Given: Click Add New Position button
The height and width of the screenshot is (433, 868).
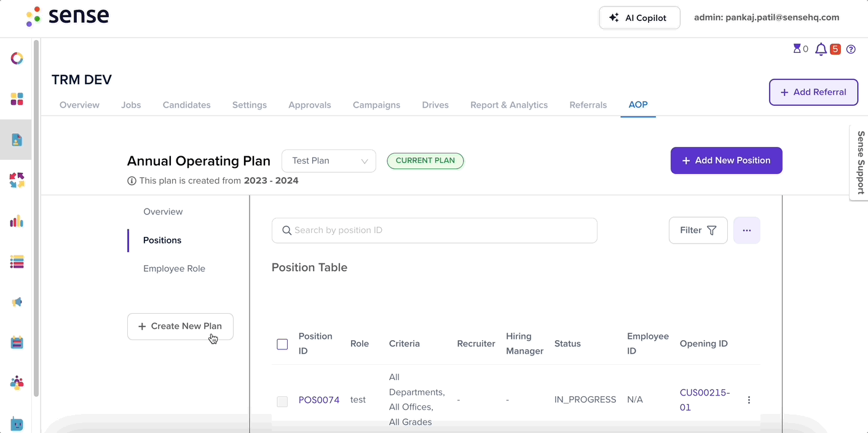Looking at the screenshot, I should 727,161.
